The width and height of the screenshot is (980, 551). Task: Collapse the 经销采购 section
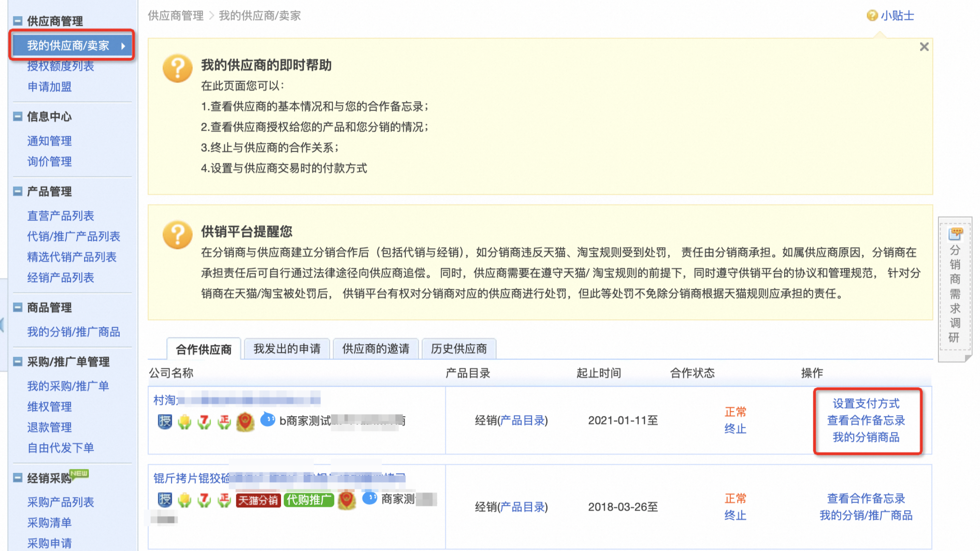18,477
